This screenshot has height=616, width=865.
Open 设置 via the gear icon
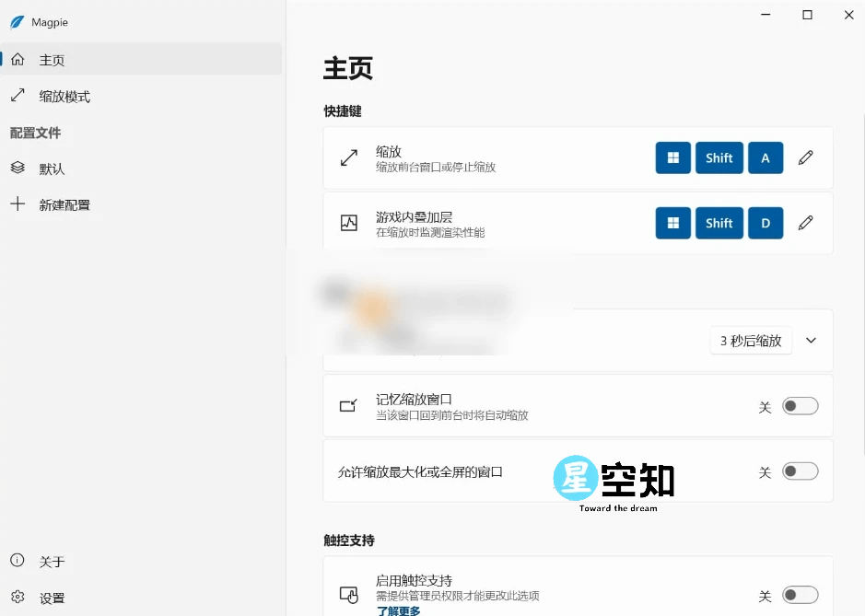point(18,598)
